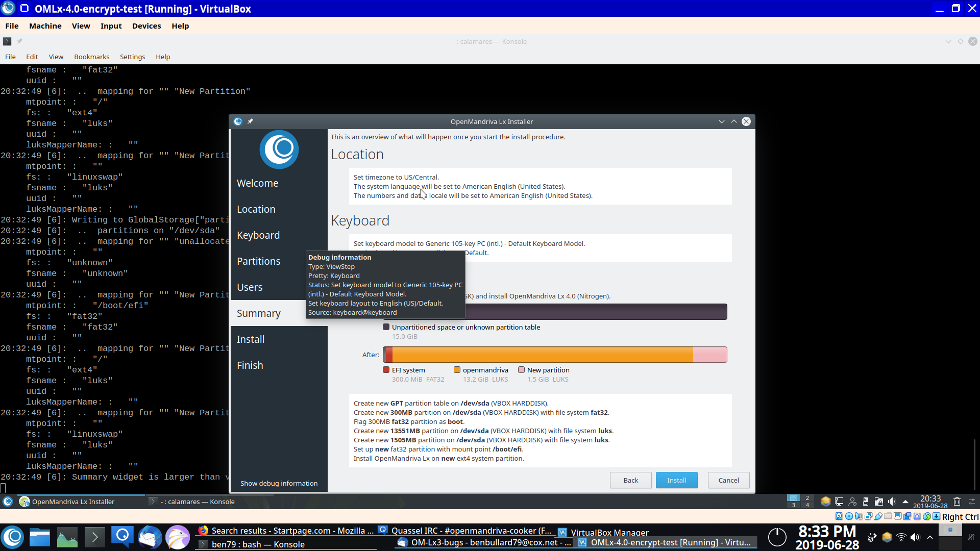
Task: Click VirtualBox CPU virtualization indicator
Action: point(917,516)
